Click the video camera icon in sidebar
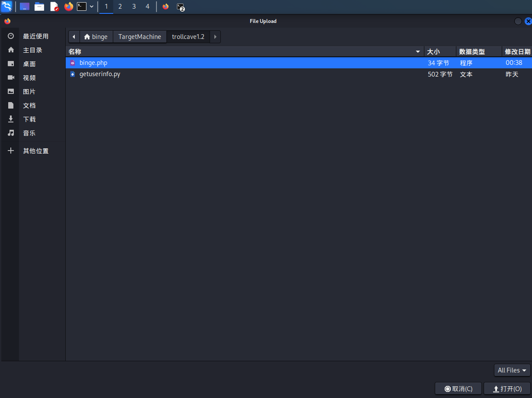The width and height of the screenshot is (532, 398). click(11, 78)
